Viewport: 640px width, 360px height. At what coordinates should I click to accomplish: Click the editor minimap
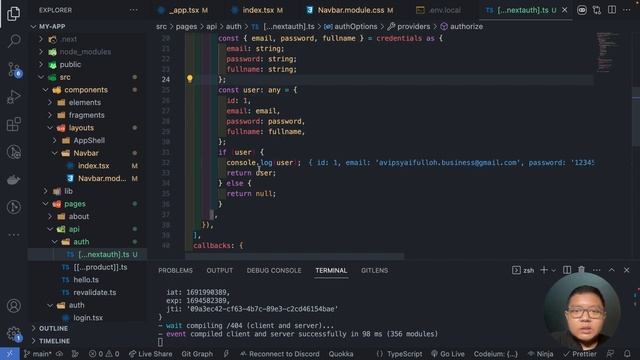click(x=608, y=52)
